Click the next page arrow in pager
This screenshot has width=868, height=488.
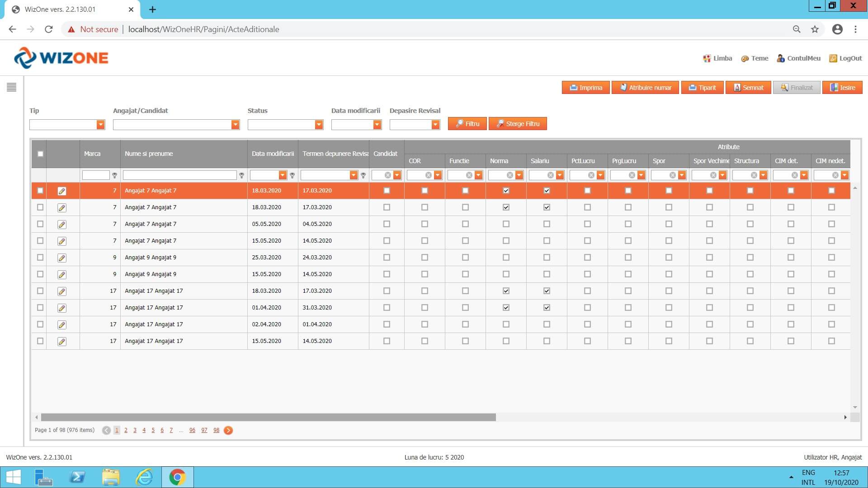[228, 430]
